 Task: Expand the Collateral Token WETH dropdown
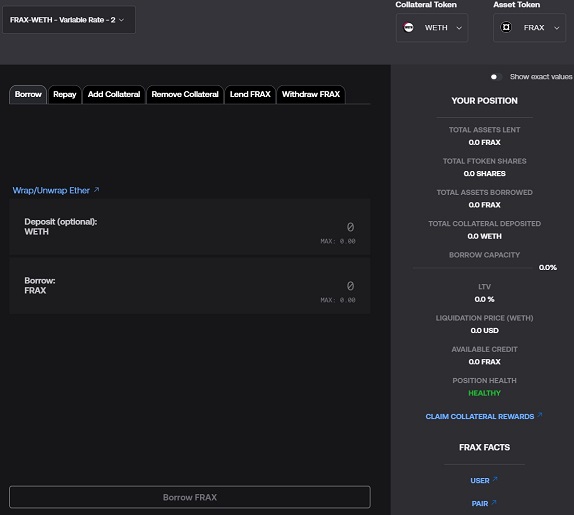point(432,28)
